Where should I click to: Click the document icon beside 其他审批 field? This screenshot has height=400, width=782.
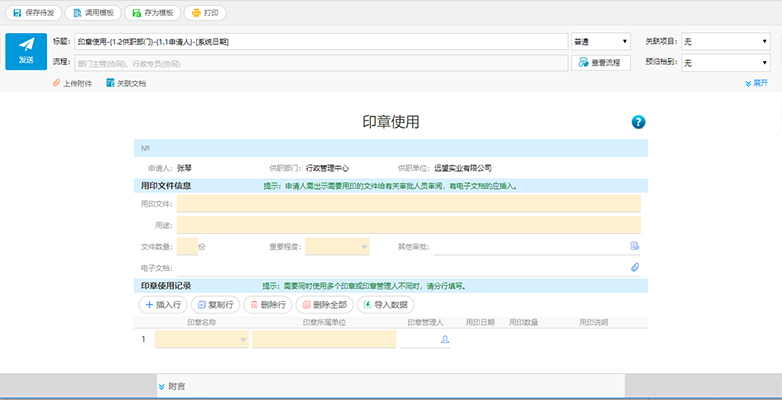(x=634, y=246)
